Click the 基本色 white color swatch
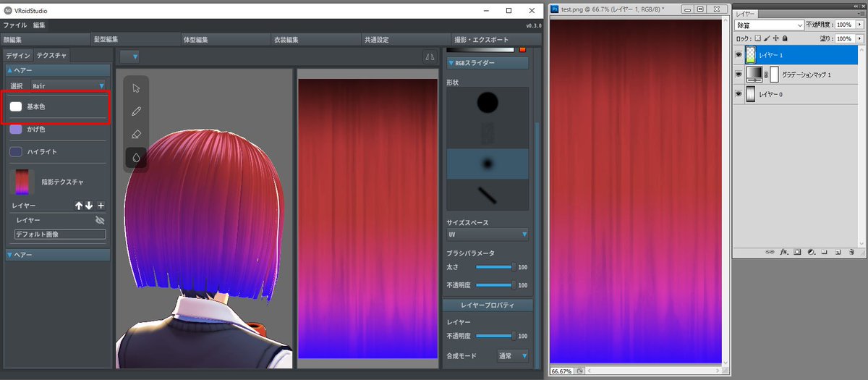 (16, 106)
